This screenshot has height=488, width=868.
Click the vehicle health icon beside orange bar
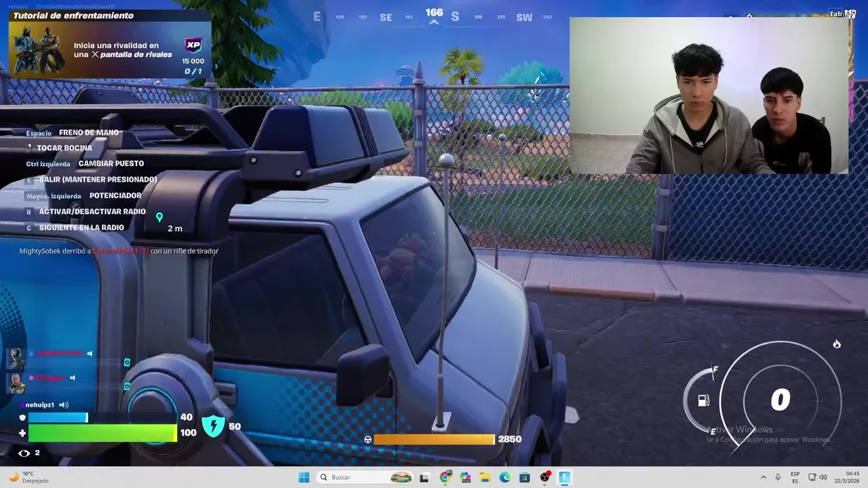(x=368, y=439)
